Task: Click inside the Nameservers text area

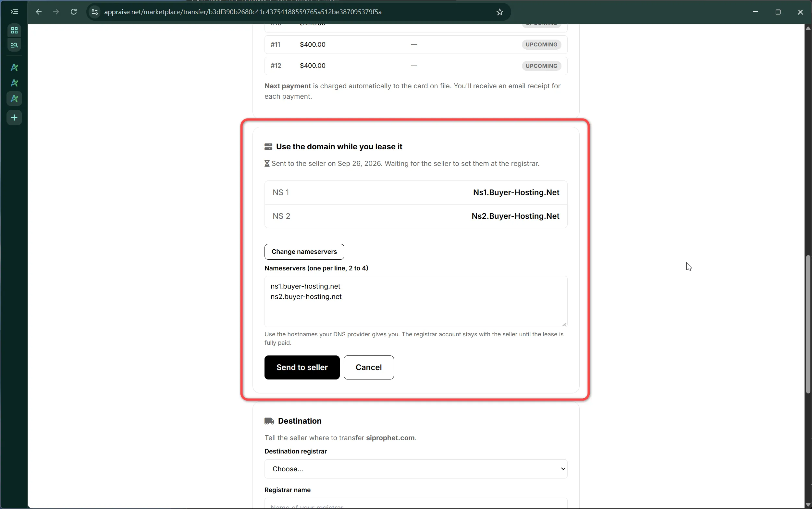Action: pos(416,301)
